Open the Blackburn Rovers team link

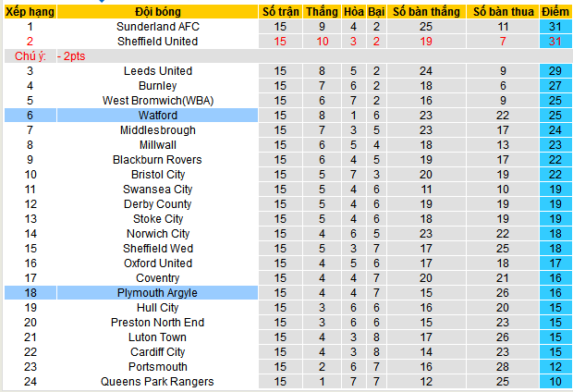point(157,160)
